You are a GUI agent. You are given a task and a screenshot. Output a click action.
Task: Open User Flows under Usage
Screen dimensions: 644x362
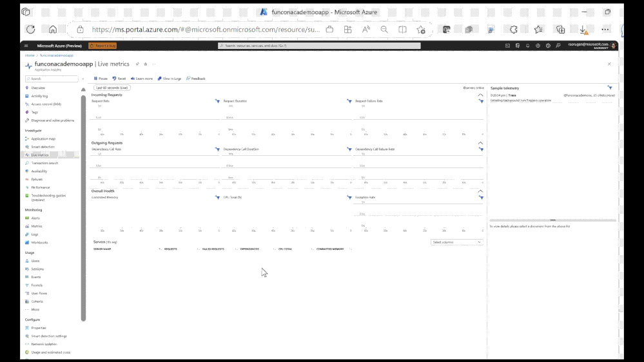coord(39,294)
